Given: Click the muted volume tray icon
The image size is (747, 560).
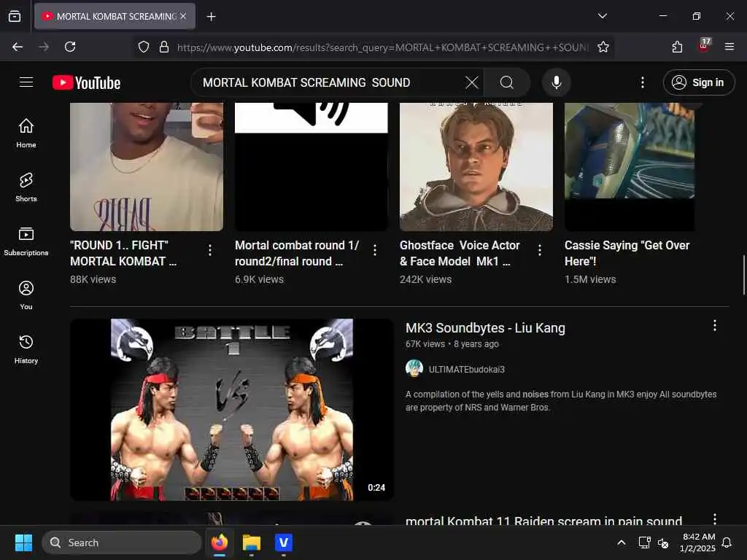Looking at the screenshot, I should [663, 542].
